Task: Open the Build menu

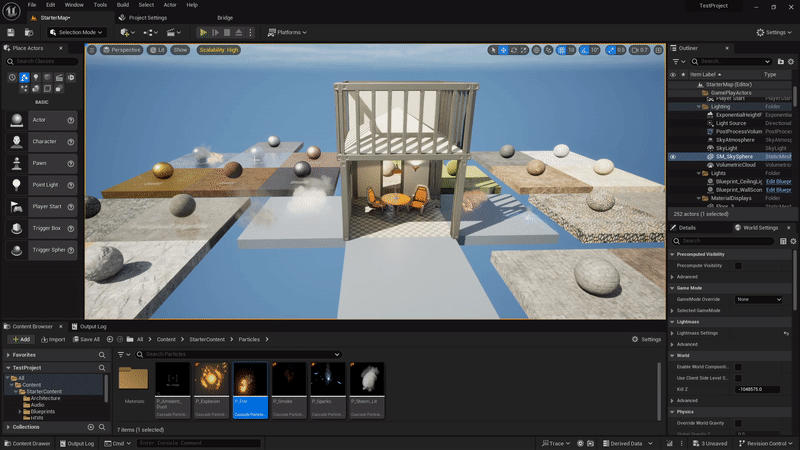Action: click(x=123, y=5)
